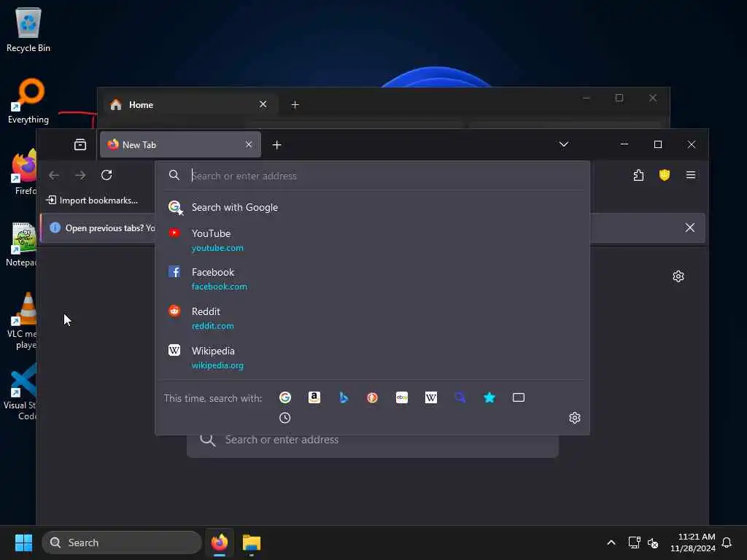Show hidden system tray icons
Screen dimensions: 747x560
click(x=611, y=542)
